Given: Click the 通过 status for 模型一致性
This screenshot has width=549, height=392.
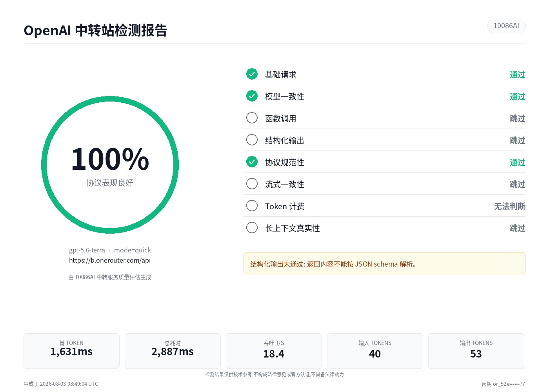Looking at the screenshot, I should 518,96.
